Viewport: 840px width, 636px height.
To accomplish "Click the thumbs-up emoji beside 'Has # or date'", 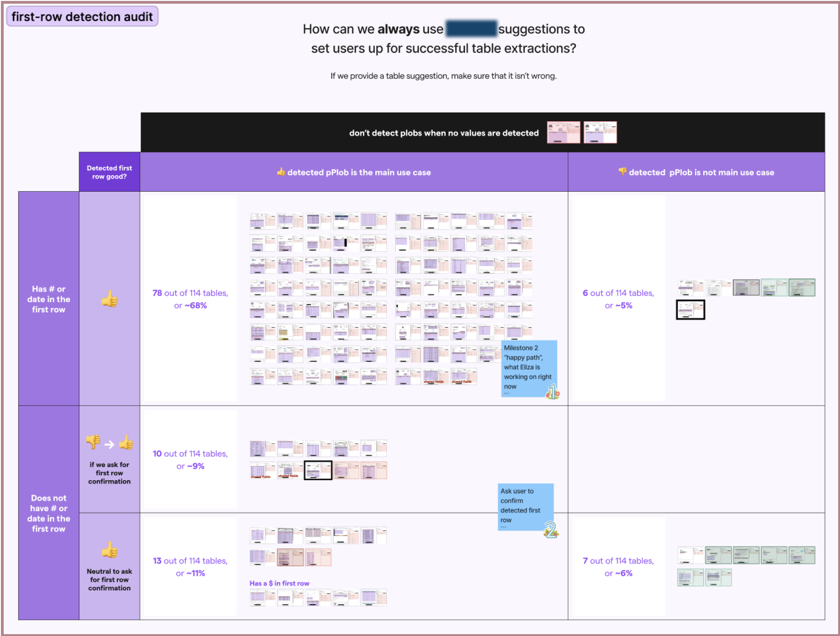I will [109, 300].
